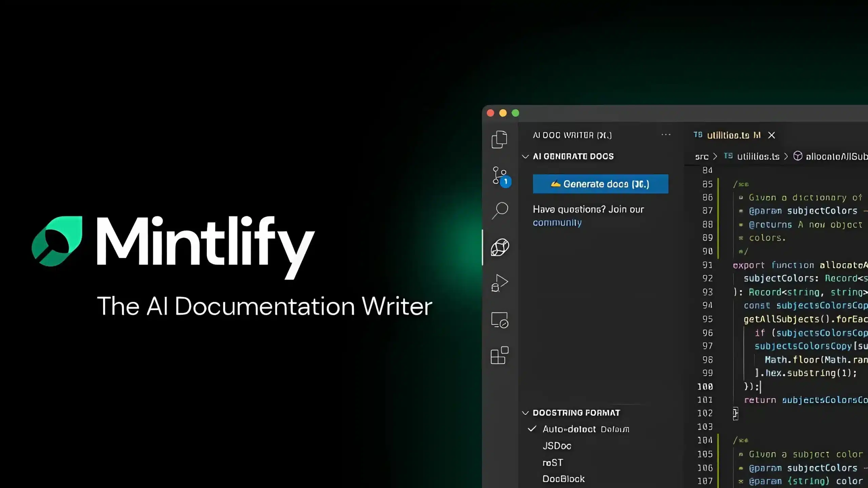This screenshot has height=488, width=868.
Task: Open the AI Doc Writer panel more actions (…)
Action: click(x=666, y=135)
